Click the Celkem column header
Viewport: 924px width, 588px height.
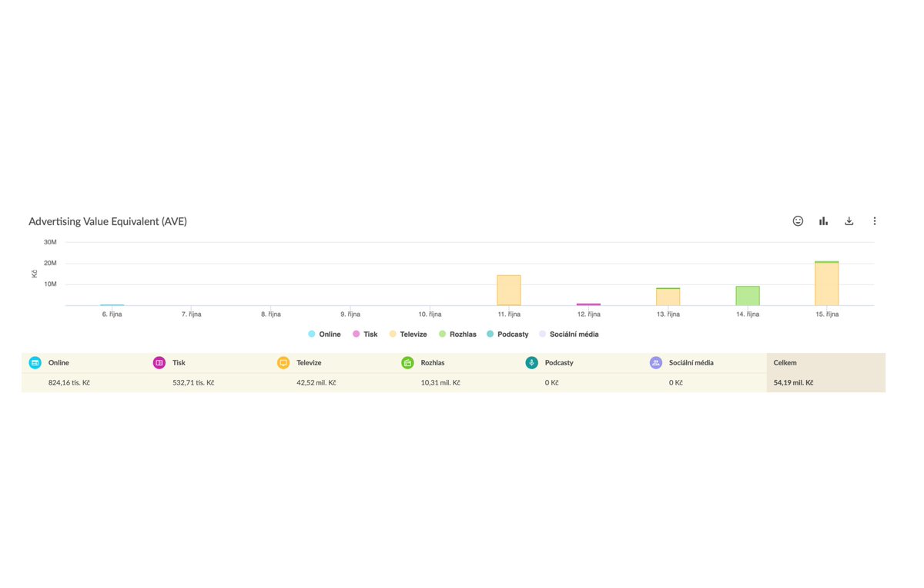pyautogui.click(x=785, y=362)
